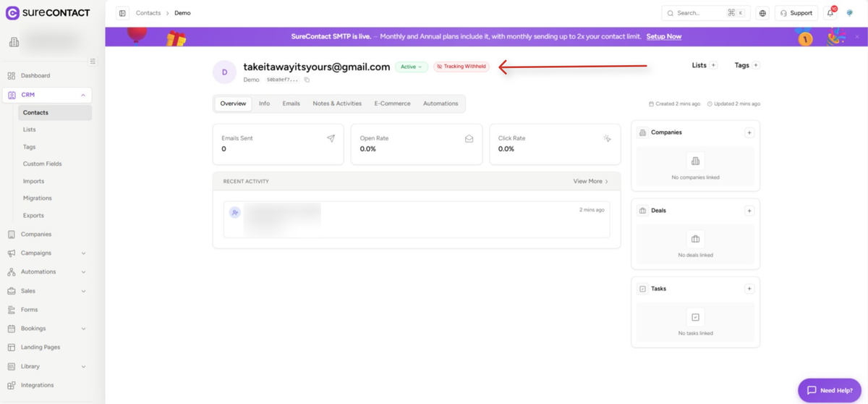
Task: Open notifications bell
Action: point(830,13)
